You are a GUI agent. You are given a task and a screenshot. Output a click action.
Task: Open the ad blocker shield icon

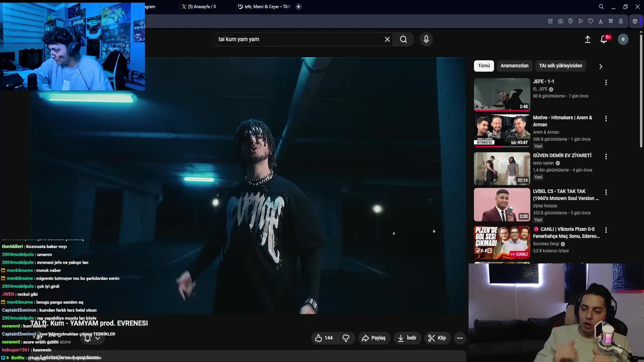pos(571,21)
